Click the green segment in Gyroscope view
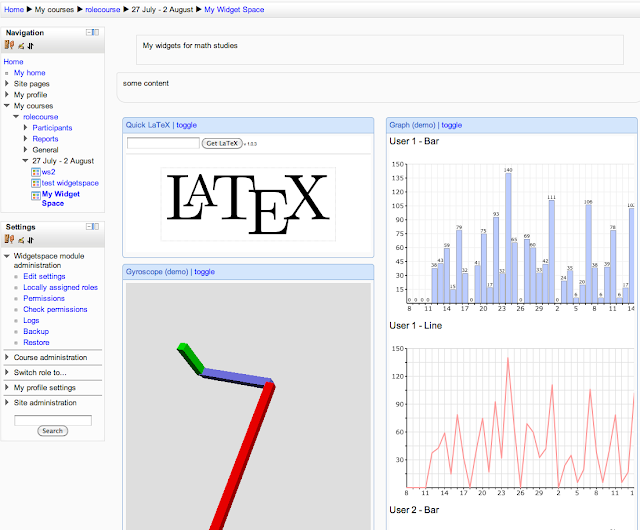Screen dimensions: 640x530 tap(190, 358)
